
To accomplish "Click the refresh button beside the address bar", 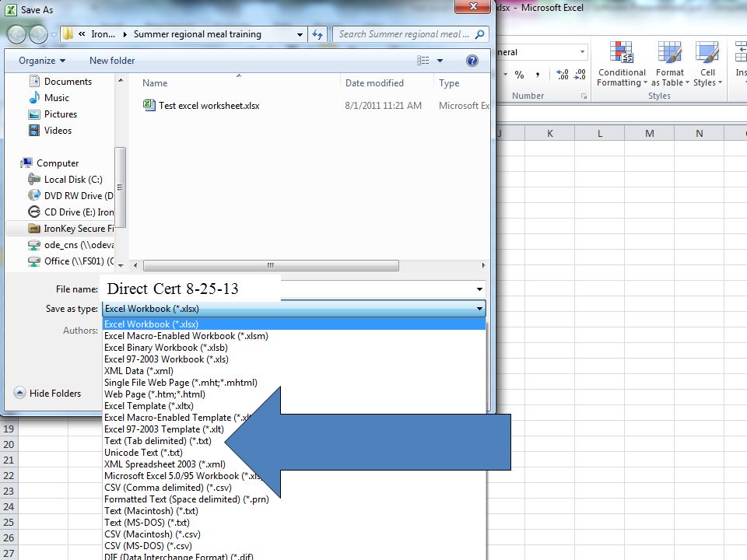I will click(x=317, y=34).
